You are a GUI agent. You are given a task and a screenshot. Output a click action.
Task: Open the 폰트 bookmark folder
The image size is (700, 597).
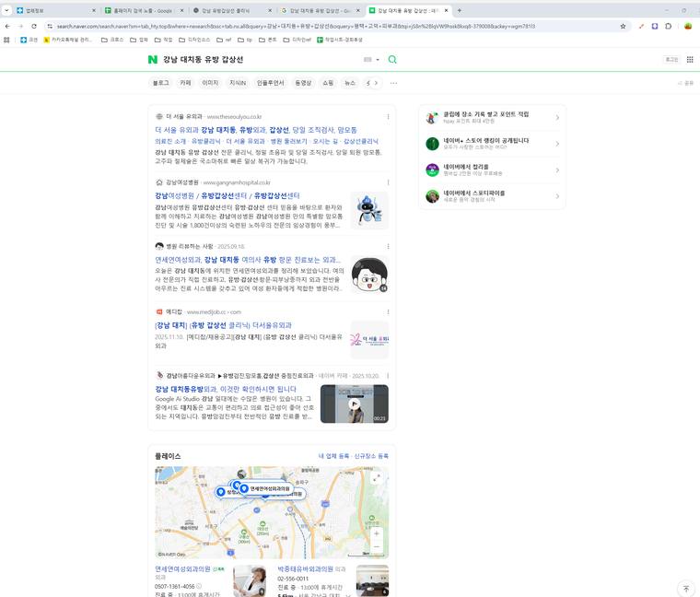(x=268, y=40)
